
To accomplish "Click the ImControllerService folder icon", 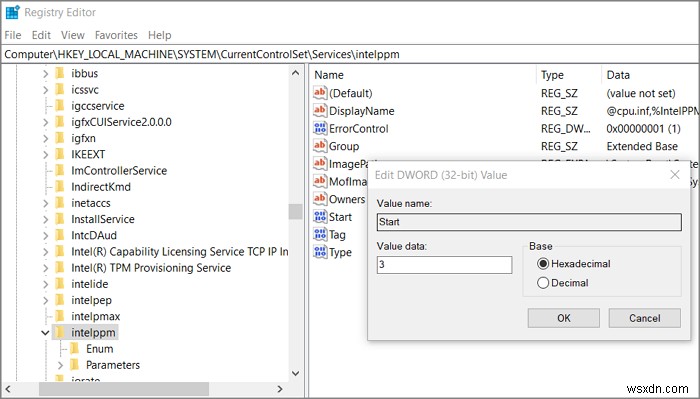I will click(60, 170).
